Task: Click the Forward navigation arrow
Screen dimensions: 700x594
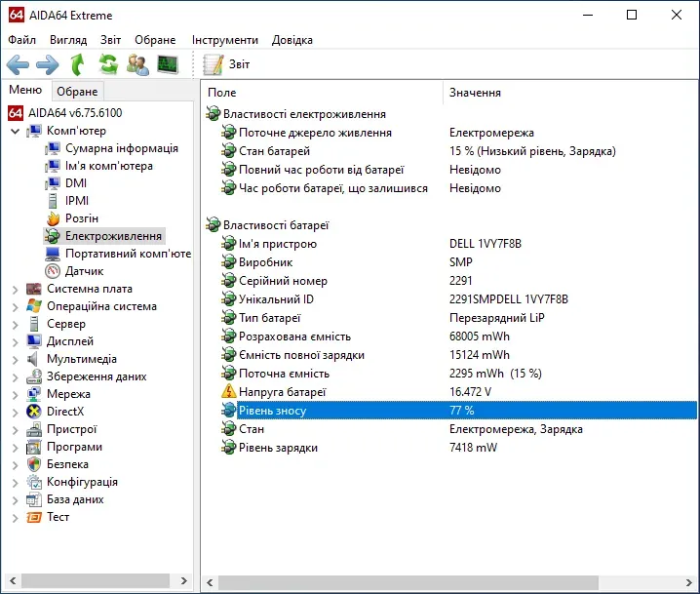Action: pyautogui.click(x=48, y=65)
